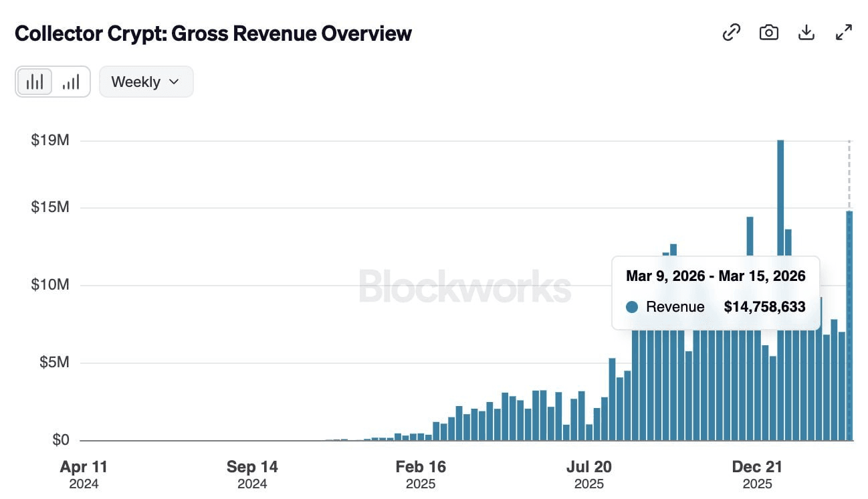Click the chevron beside Weekly
The width and height of the screenshot is (868, 499).
coord(173,81)
